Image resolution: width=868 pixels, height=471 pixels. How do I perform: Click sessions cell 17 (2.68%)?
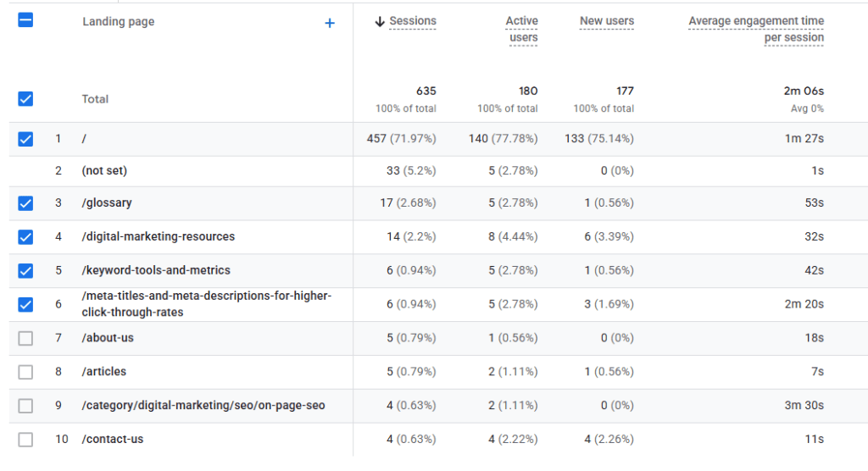[x=408, y=202]
